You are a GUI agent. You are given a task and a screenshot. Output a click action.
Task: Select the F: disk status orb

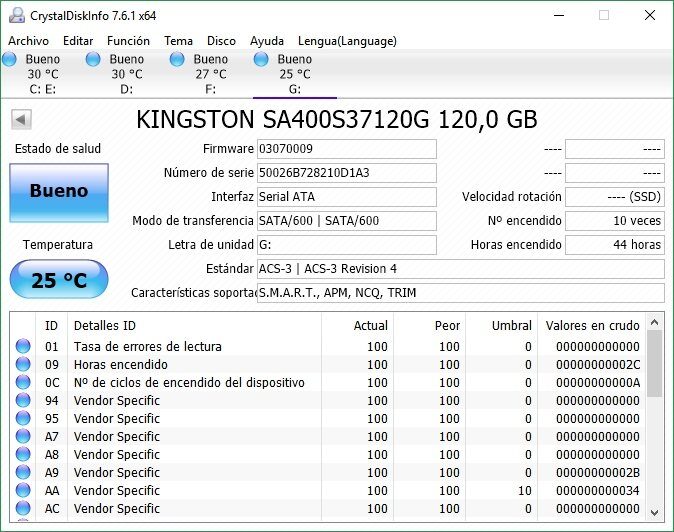coord(177,59)
